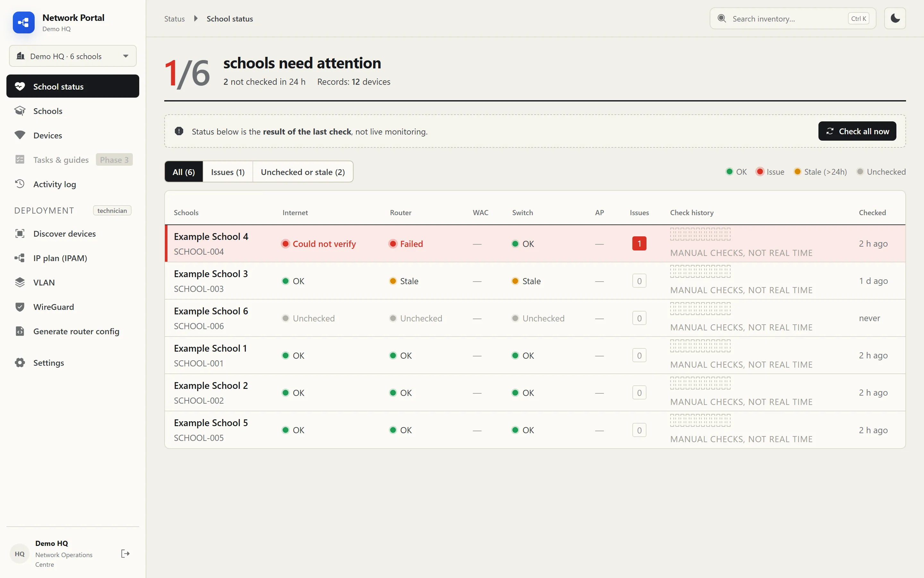Open the IP plan (IPAM) icon

click(x=20, y=258)
